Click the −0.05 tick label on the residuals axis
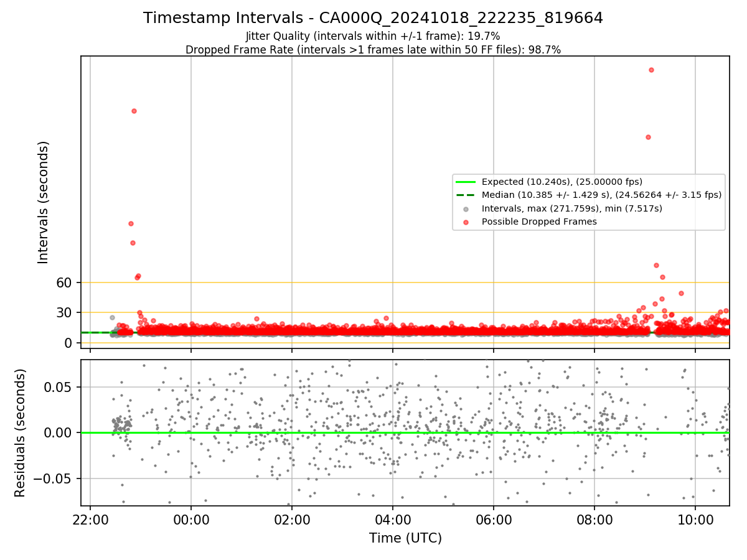Screen dimensions: 747x560 pos(54,478)
